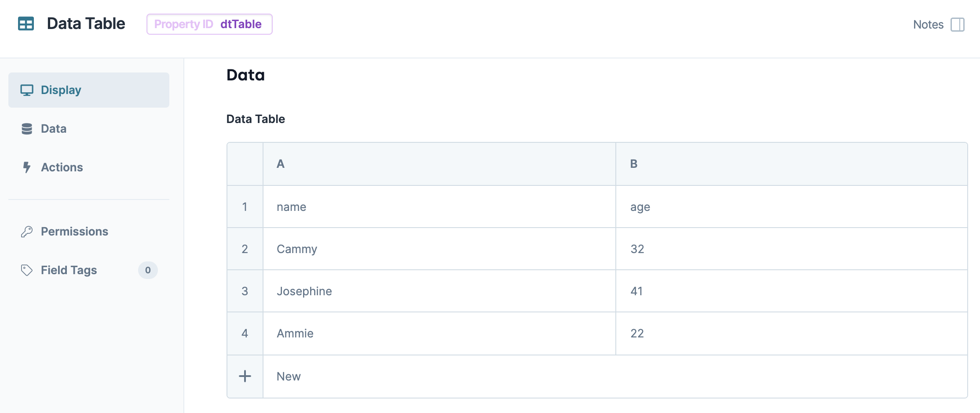Viewport: 980px width, 413px height.
Task: Click the Notes label in header
Action: (x=928, y=25)
